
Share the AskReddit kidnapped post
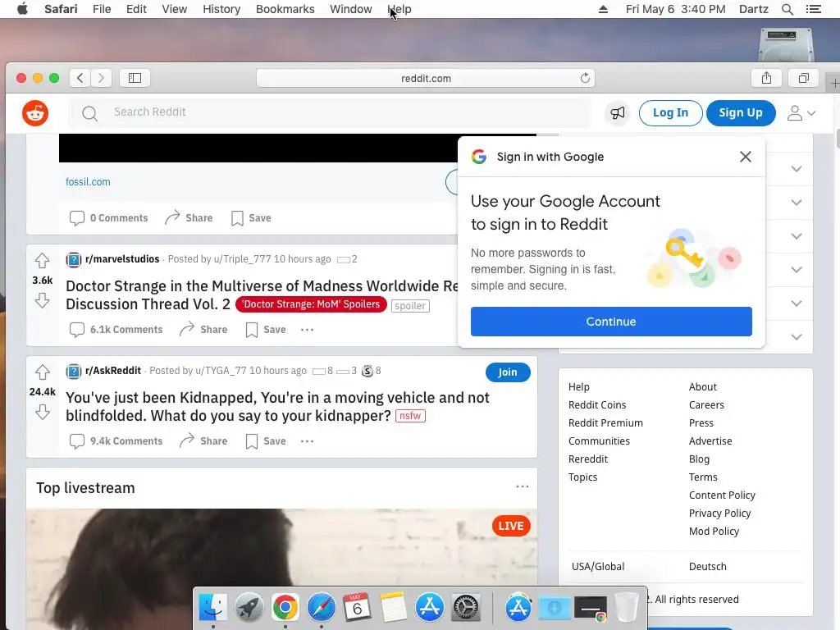point(203,441)
